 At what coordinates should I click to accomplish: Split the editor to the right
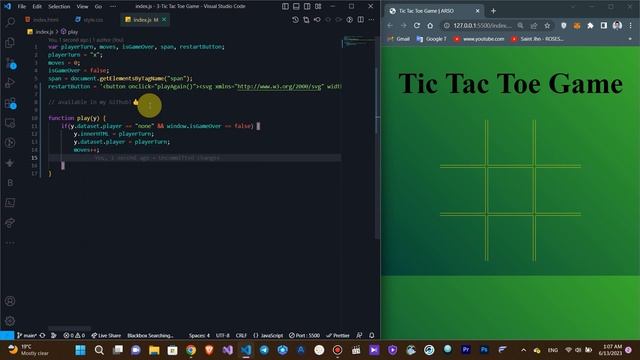coord(361,20)
